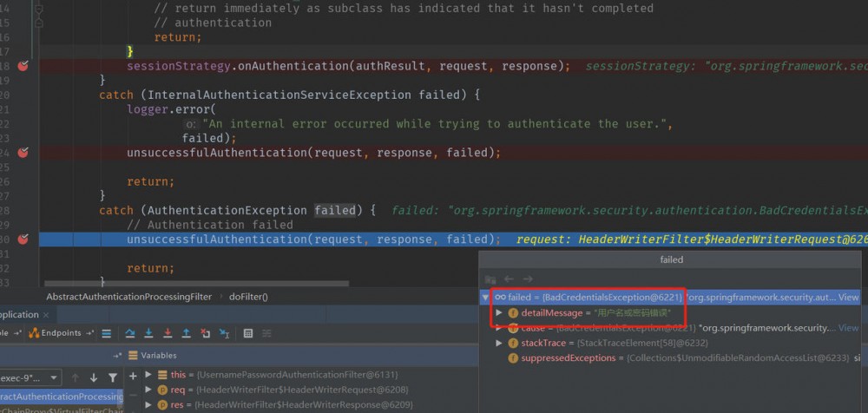Click InternalAuthenticationServiceException in catch clause
The height and width of the screenshot is (413, 868).
[x=279, y=95]
